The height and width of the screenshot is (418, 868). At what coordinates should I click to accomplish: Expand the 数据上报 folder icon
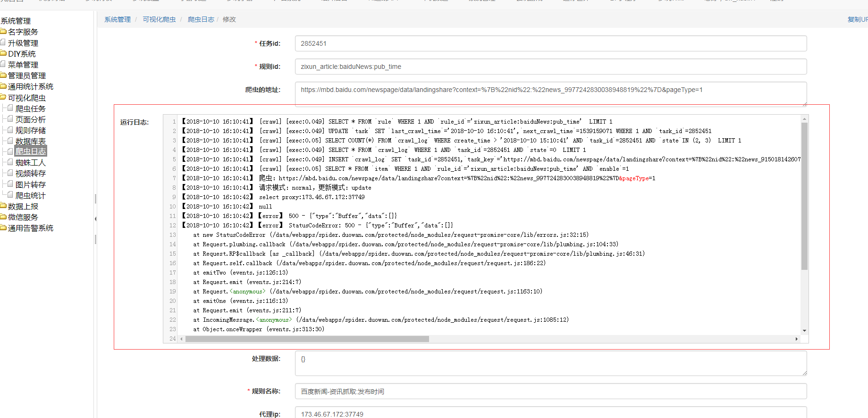(x=3, y=206)
